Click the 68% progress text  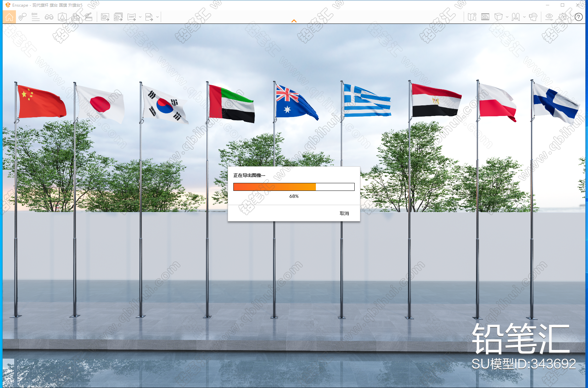click(294, 196)
